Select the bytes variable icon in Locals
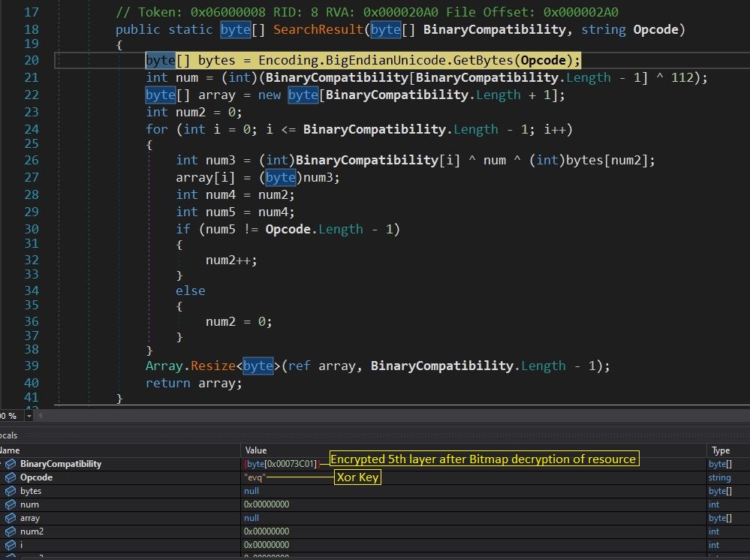750x560 pixels. pyautogui.click(x=11, y=491)
